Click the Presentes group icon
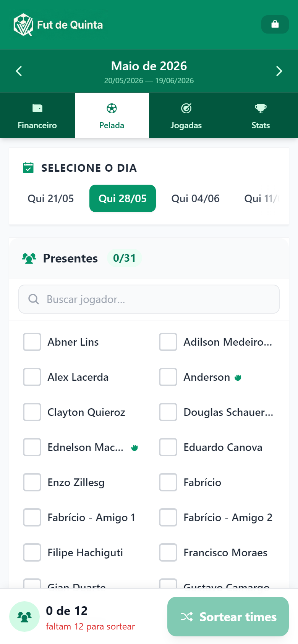 pyautogui.click(x=29, y=258)
